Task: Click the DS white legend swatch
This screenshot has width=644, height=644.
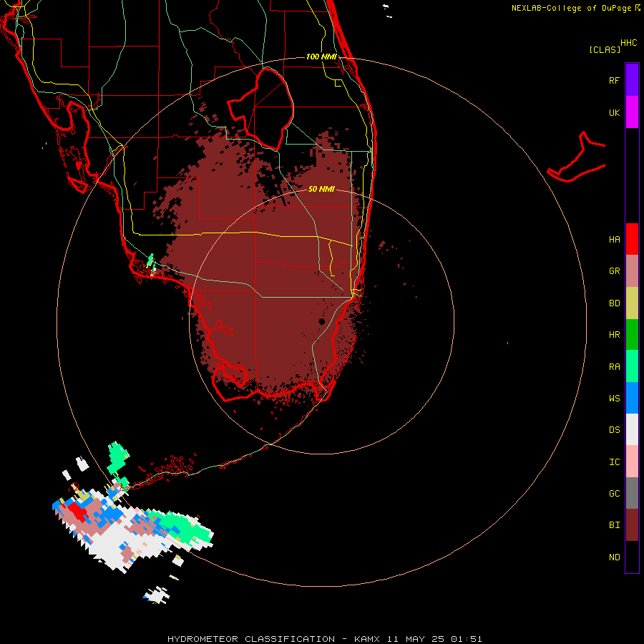Action: [632, 429]
